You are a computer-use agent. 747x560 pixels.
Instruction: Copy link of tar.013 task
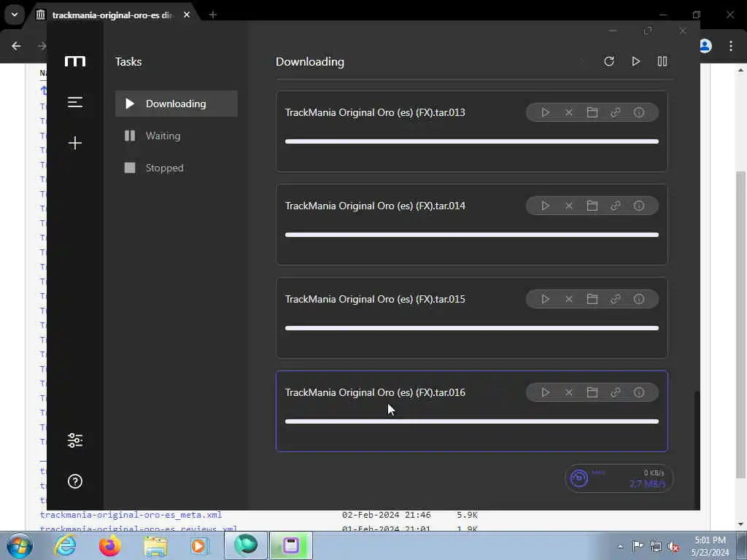pos(616,112)
